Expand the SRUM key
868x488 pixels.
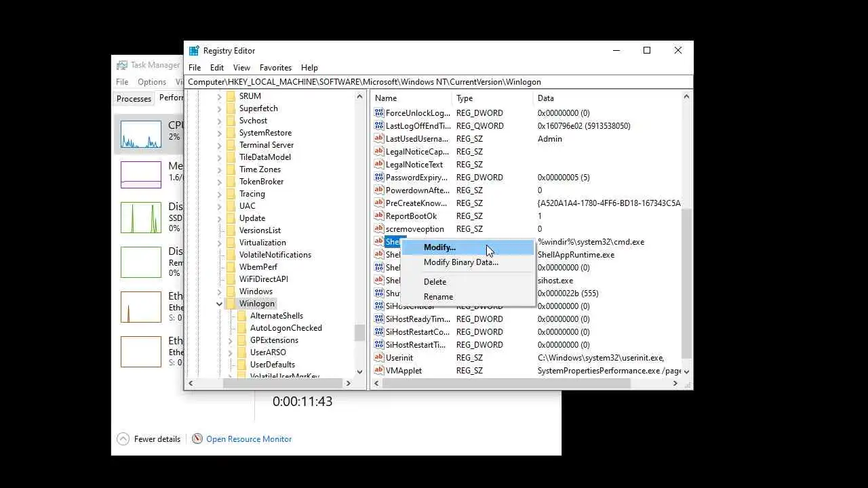[x=219, y=96]
